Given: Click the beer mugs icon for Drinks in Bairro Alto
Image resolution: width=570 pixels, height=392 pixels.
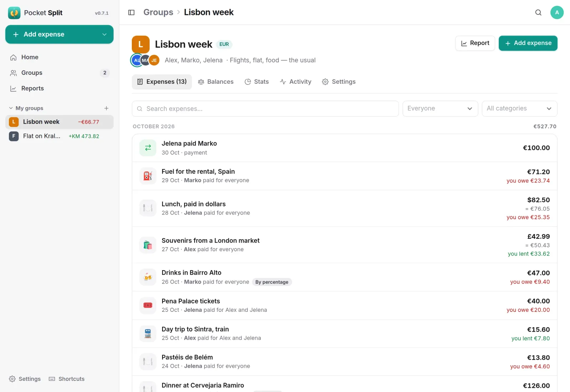Looking at the screenshot, I should (x=148, y=277).
